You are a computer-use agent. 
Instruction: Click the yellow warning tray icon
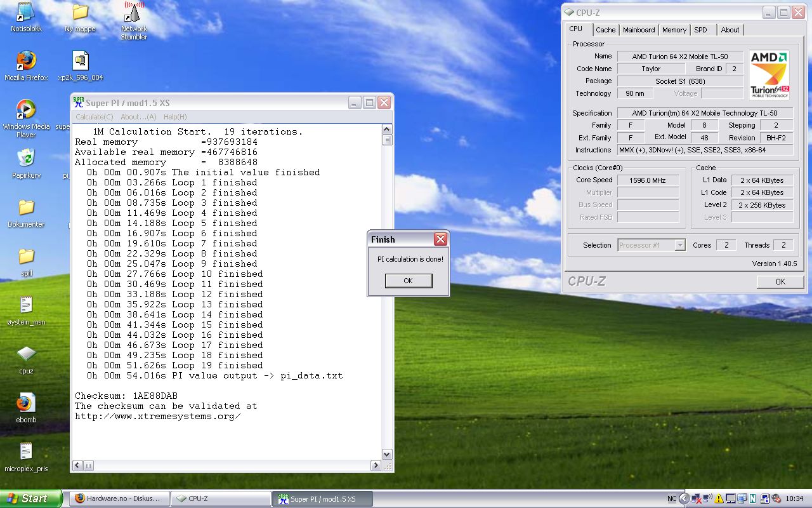pyautogui.click(x=719, y=498)
